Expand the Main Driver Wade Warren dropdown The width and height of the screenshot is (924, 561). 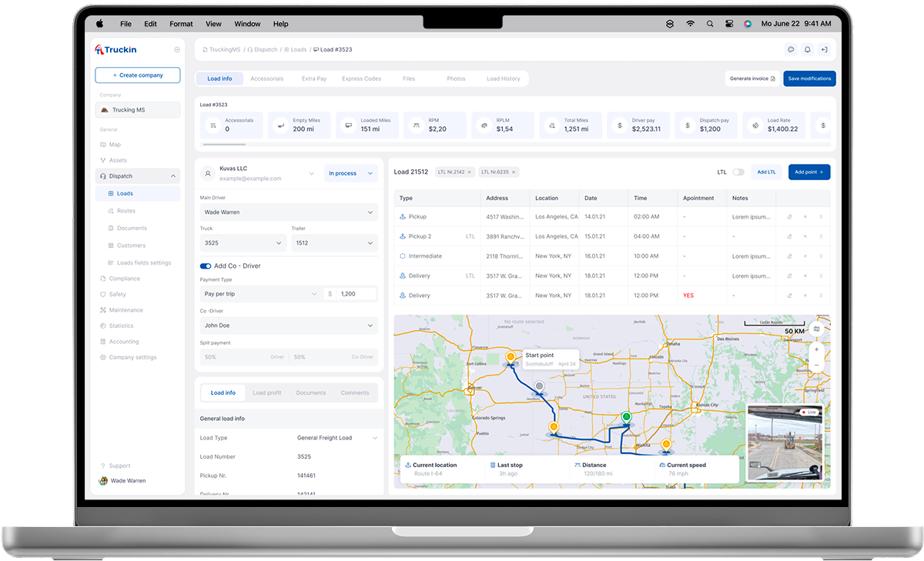point(289,212)
